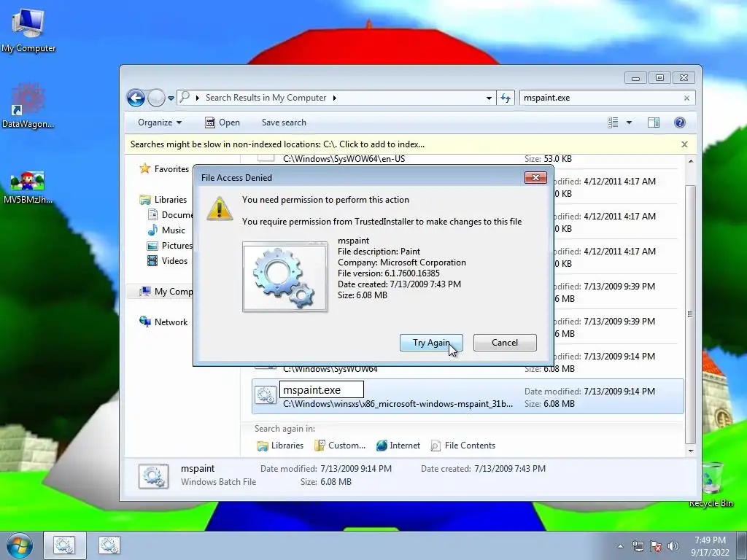Select Music library in navigation pane

click(167, 230)
